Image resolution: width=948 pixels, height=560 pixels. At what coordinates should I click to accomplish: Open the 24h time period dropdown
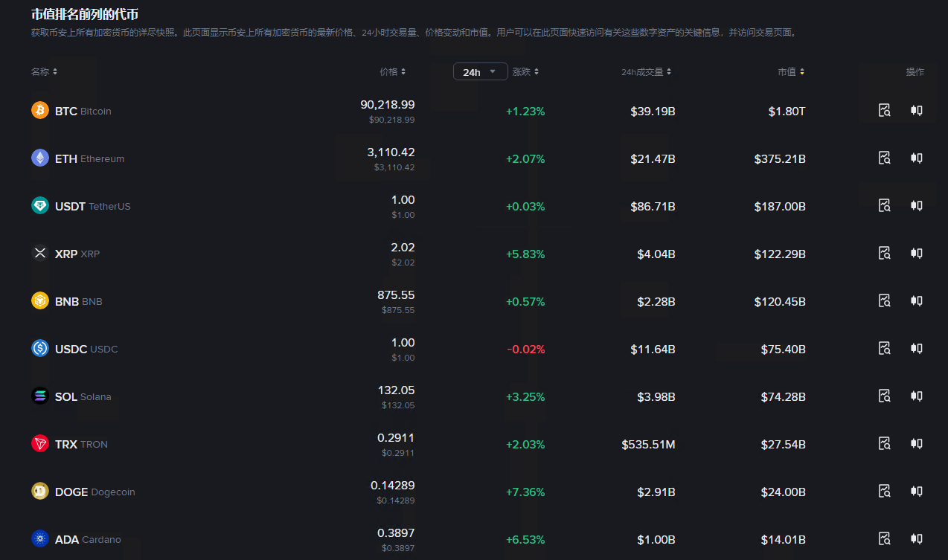tap(480, 72)
